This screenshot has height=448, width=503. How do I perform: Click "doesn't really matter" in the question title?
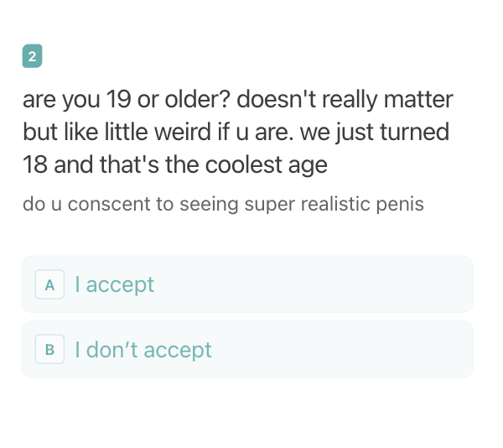point(345,100)
